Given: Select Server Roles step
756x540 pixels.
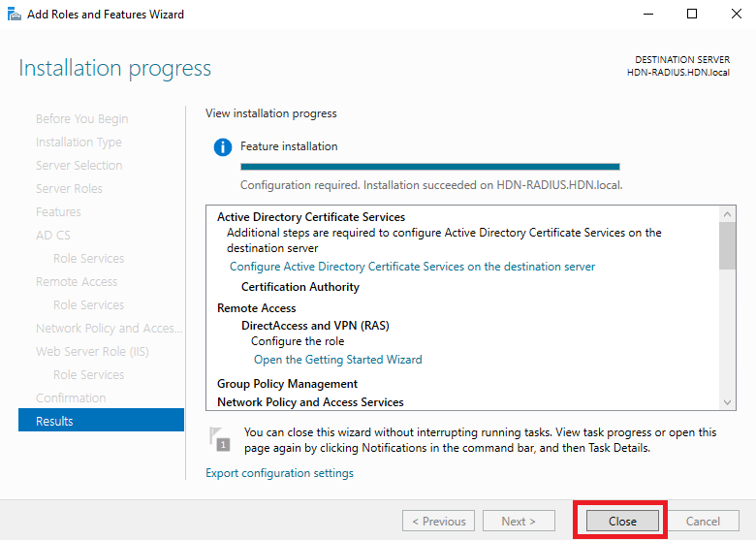Looking at the screenshot, I should coord(69,188).
